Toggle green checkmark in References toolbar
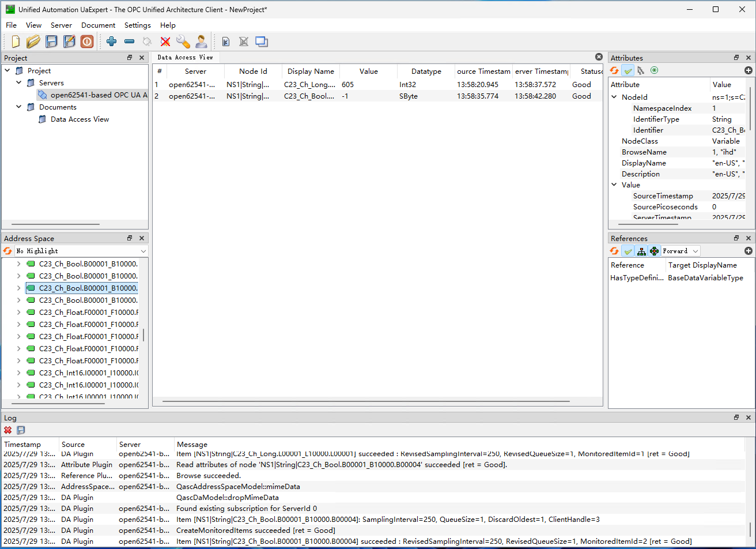The height and width of the screenshot is (549, 756). tap(628, 251)
